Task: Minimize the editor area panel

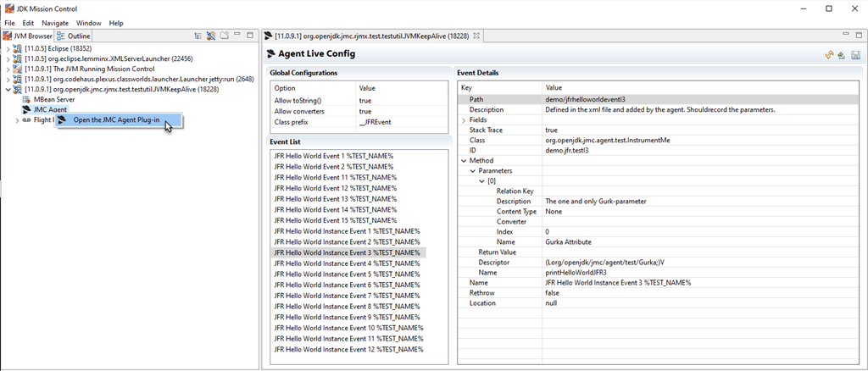Action: (844, 34)
